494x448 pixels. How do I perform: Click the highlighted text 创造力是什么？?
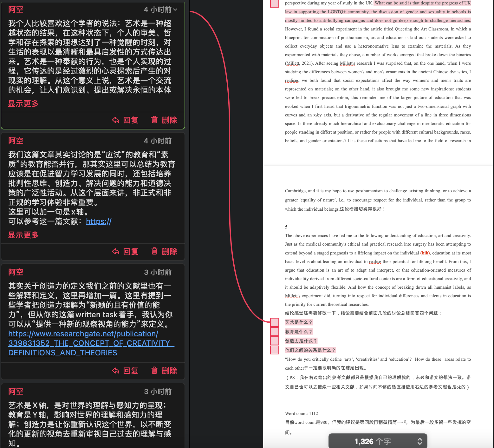301,341
